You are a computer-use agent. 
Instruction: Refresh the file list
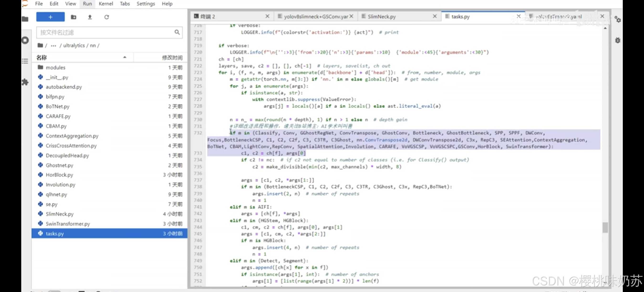[x=107, y=17]
